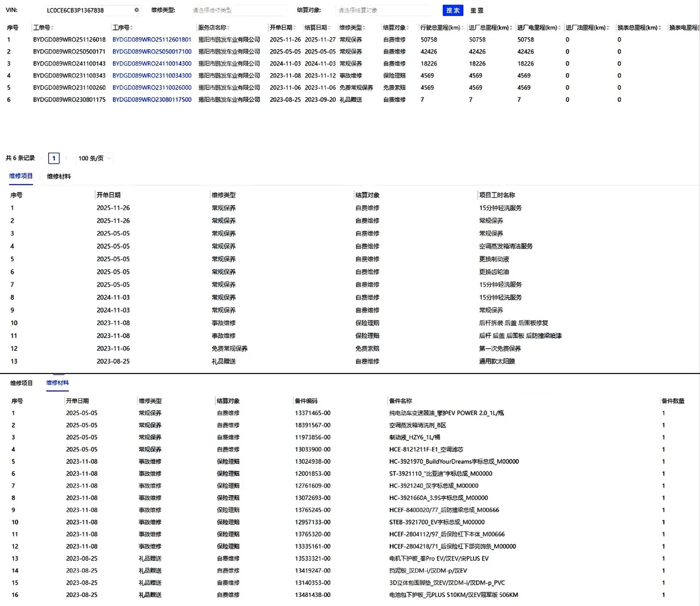
Task: Click part code 11973856-00
Action: [313, 438]
